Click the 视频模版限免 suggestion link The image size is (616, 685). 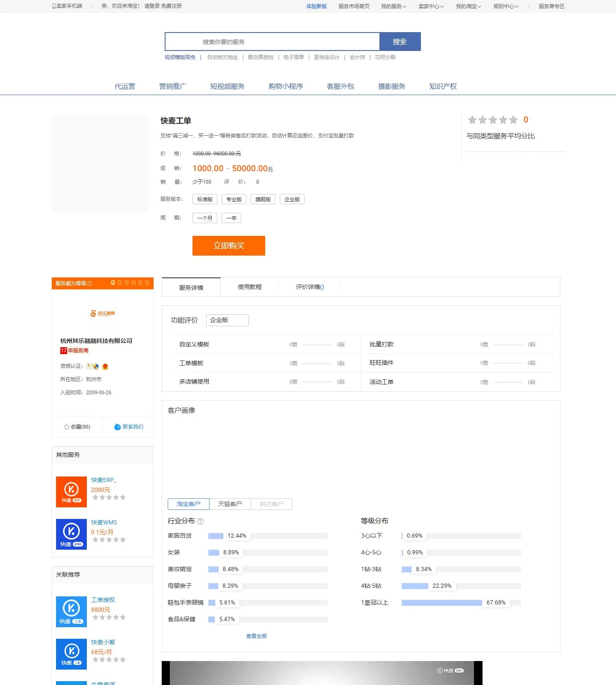(180, 57)
